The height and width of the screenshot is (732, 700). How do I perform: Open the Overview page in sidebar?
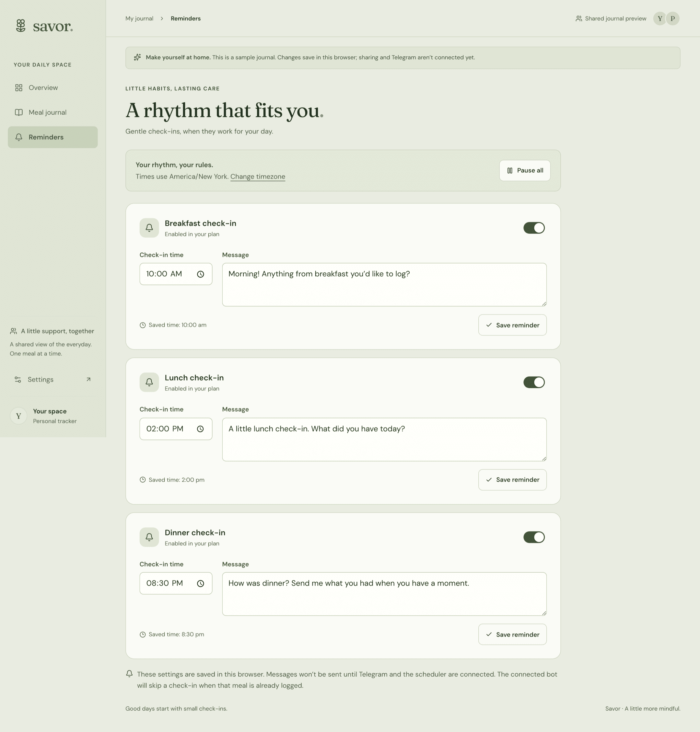point(52,88)
